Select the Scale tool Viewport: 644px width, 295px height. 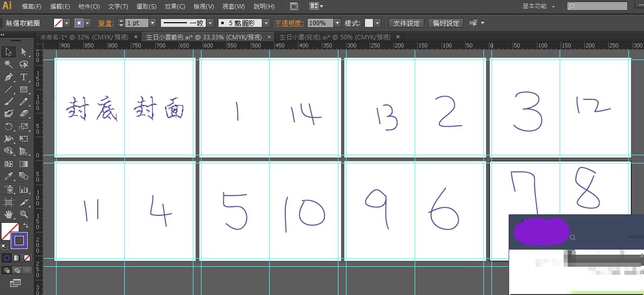24,127
